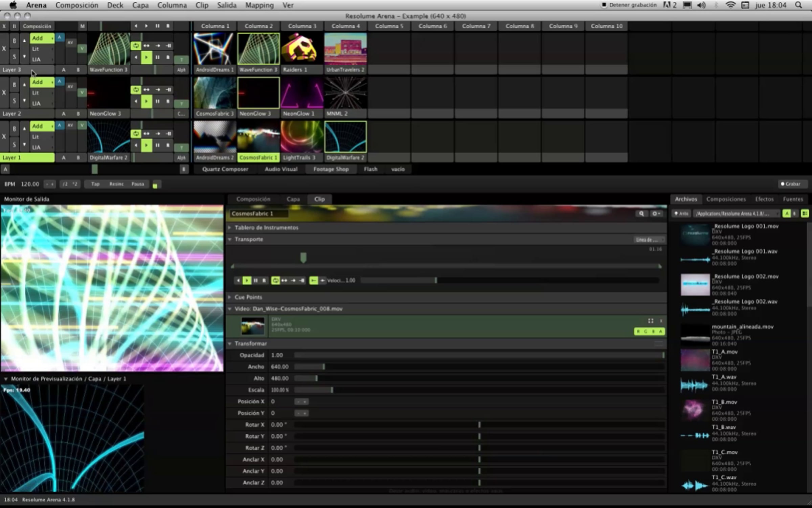Toggle Bypass B button on Layer 2

tap(14, 85)
